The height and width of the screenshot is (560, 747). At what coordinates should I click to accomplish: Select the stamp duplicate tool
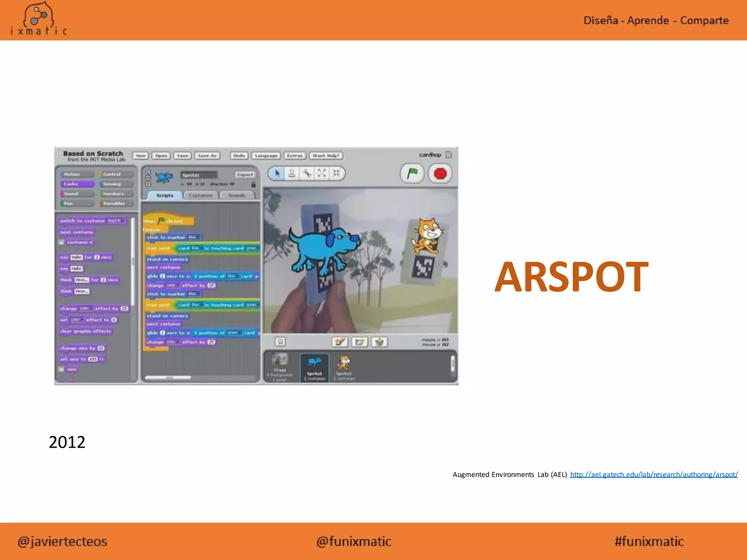(292, 174)
